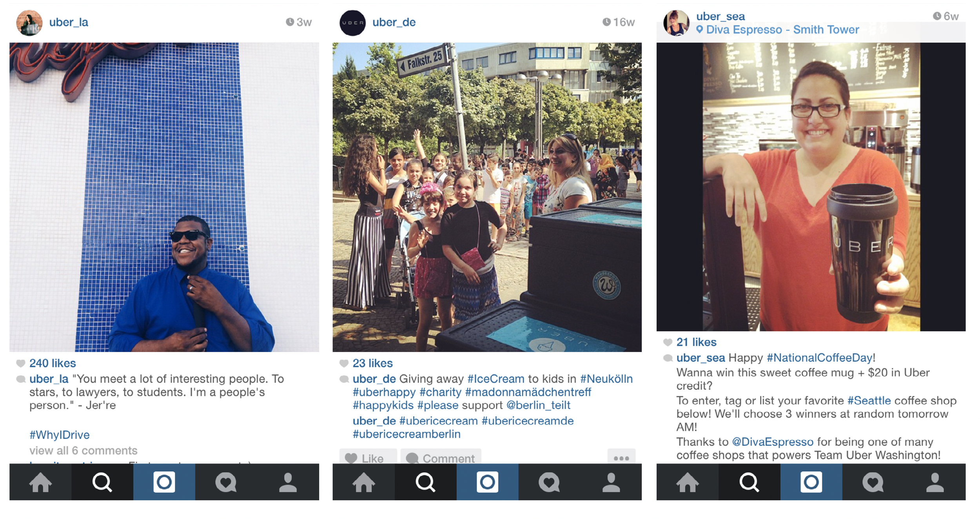
Task: Open the three-dots more options menu
Action: [x=621, y=457]
